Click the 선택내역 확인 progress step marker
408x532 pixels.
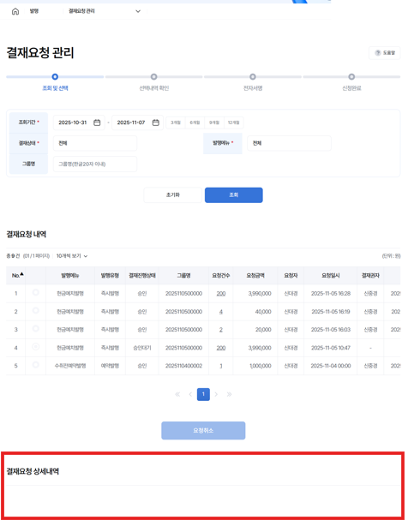[x=153, y=77]
